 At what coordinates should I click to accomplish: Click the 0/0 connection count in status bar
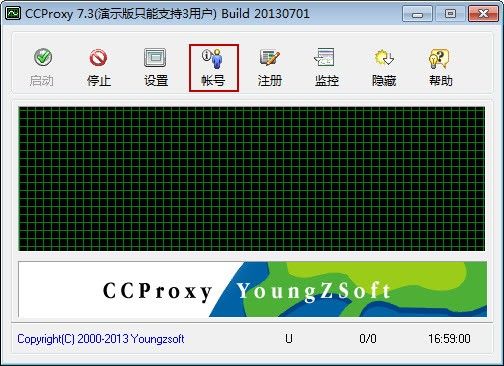368,339
